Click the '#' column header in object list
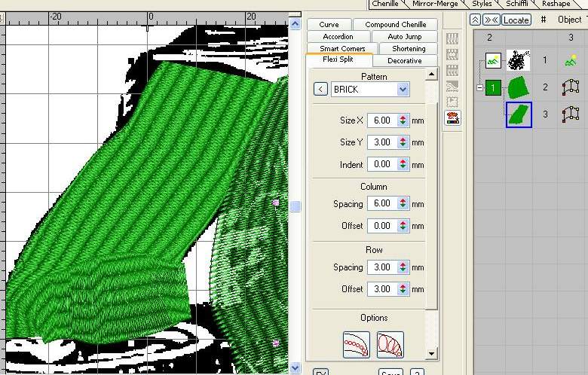588x375 pixels. 544,20
